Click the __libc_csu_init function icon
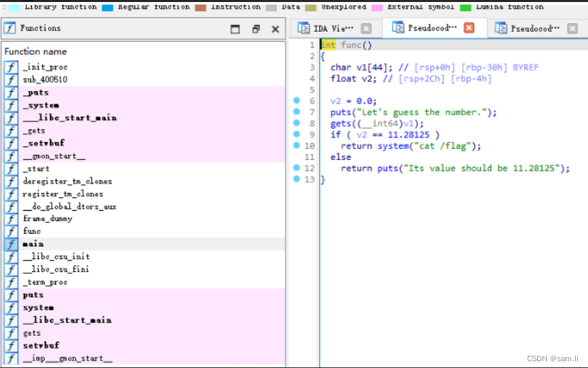This screenshot has width=588, height=368. click(x=12, y=257)
